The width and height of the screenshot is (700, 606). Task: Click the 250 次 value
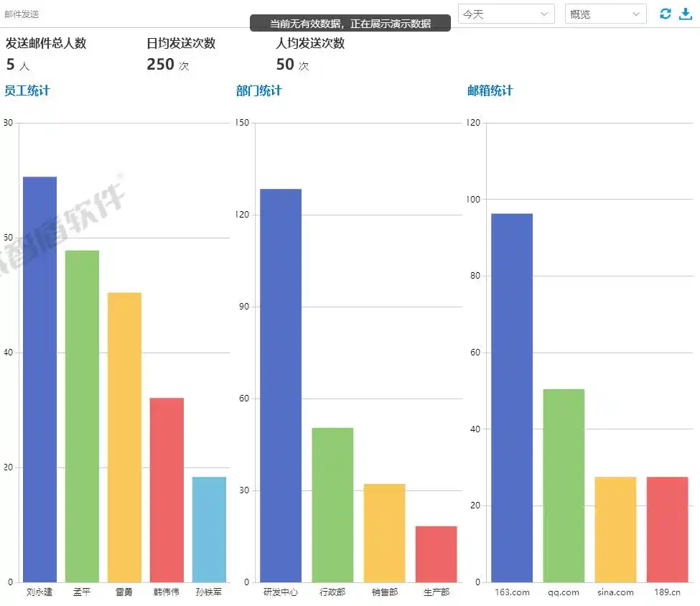[168, 65]
